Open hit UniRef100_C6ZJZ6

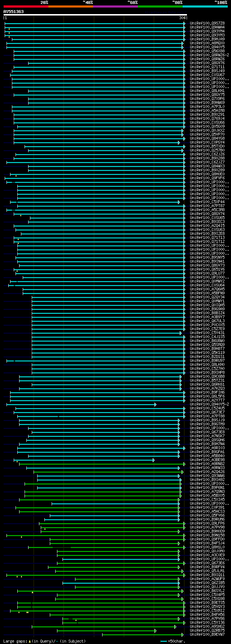pos(207,154)
